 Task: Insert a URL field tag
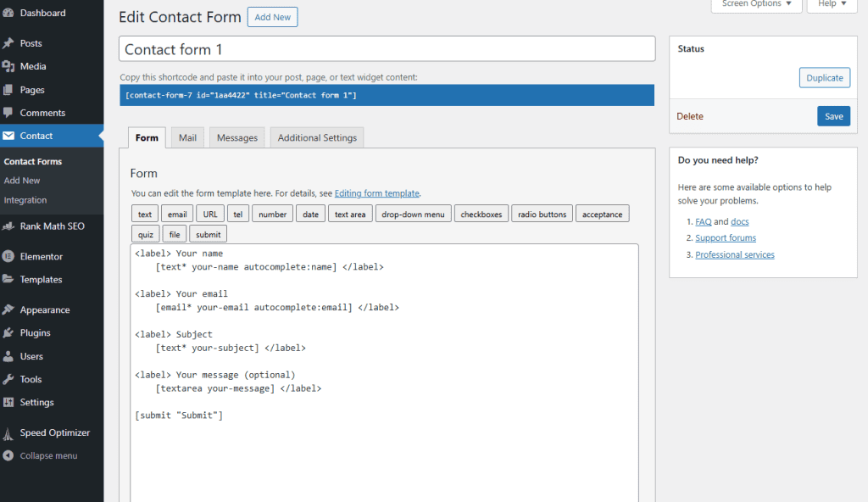210,214
